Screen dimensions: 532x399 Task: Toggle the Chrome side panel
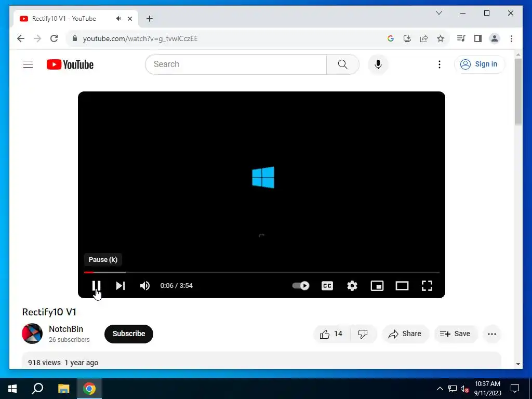[478, 38]
